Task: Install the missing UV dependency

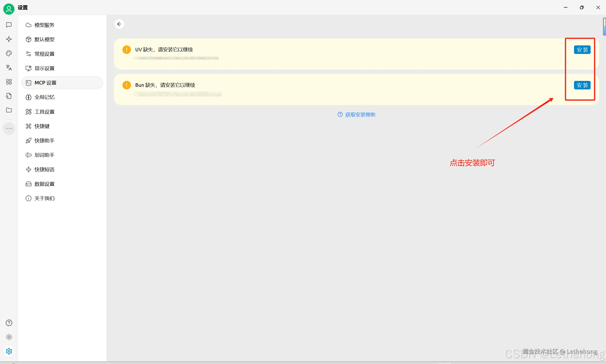Action: [x=582, y=49]
